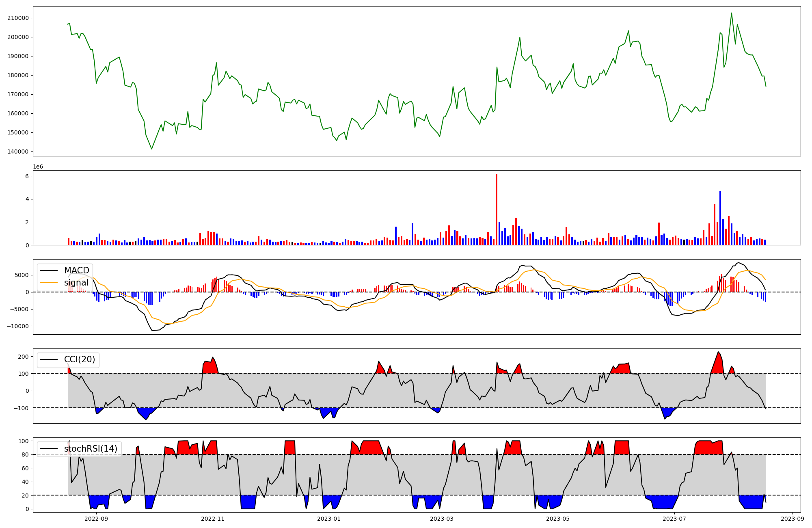This screenshot has width=812, height=528.
Task: Click the 2023-05 date tick label
Action: pyautogui.click(x=558, y=519)
